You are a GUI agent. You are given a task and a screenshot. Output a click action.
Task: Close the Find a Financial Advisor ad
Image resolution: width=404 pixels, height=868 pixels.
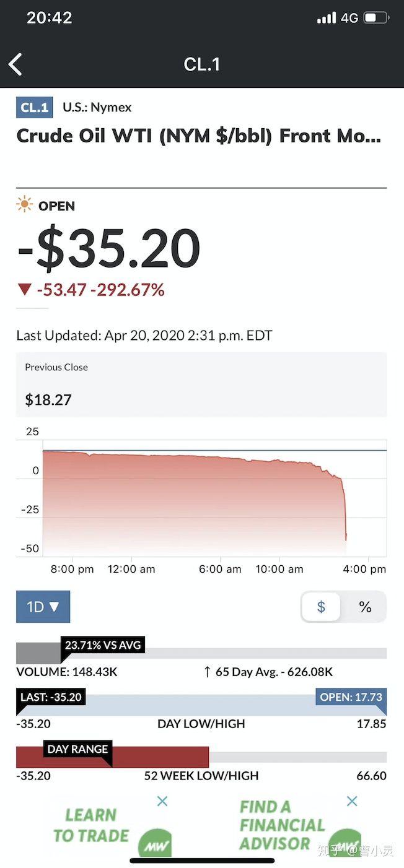tap(352, 801)
